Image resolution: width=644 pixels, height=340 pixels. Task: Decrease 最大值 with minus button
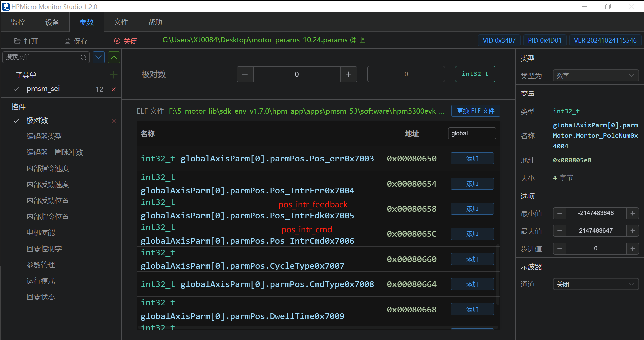(560, 231)
